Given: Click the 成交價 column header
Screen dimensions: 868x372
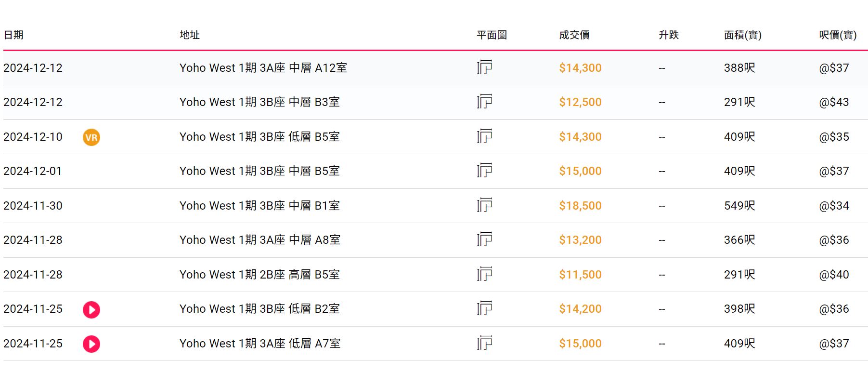Looking at the screenshot, I should (574, 35).
